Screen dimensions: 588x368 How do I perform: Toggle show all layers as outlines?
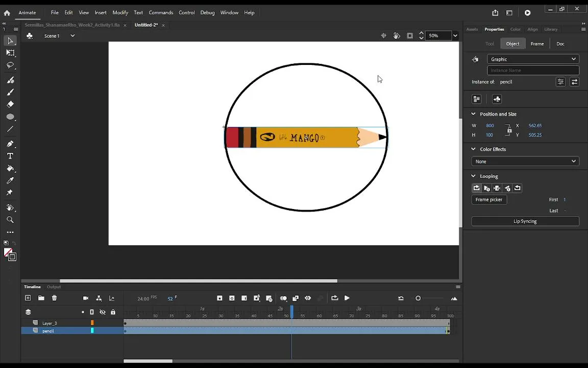92,312
